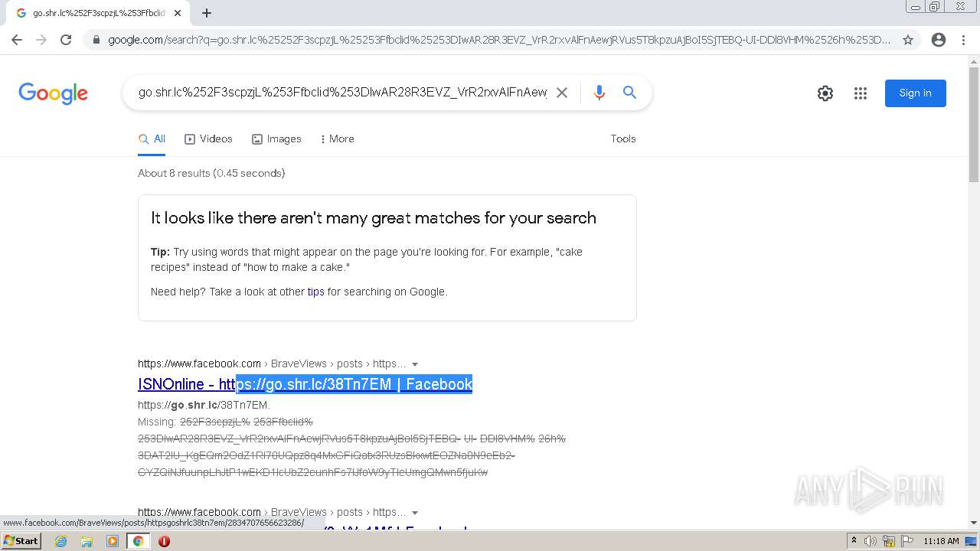Screen dimensions: 980x551
Task: Show hidden system tray icons
Action: point(854,541)
